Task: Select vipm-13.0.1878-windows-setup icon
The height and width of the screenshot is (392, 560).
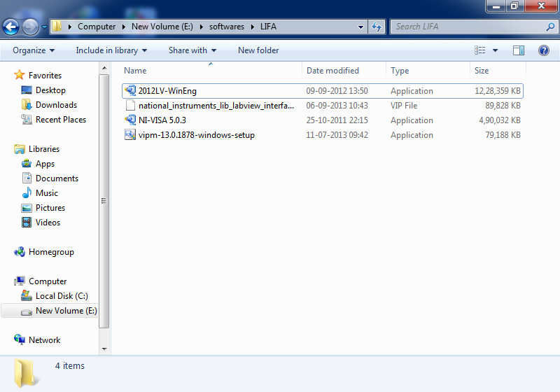Action: click(130, 134)
